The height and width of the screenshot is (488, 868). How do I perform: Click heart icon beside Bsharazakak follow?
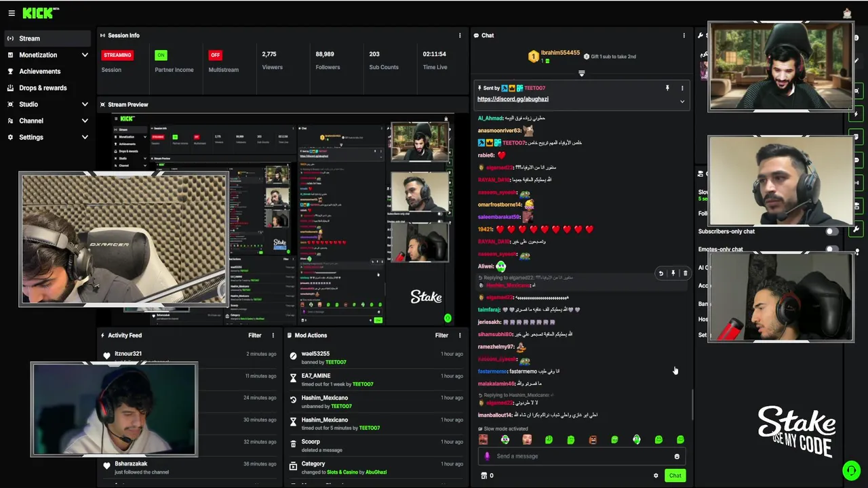[x=106, y=466]
